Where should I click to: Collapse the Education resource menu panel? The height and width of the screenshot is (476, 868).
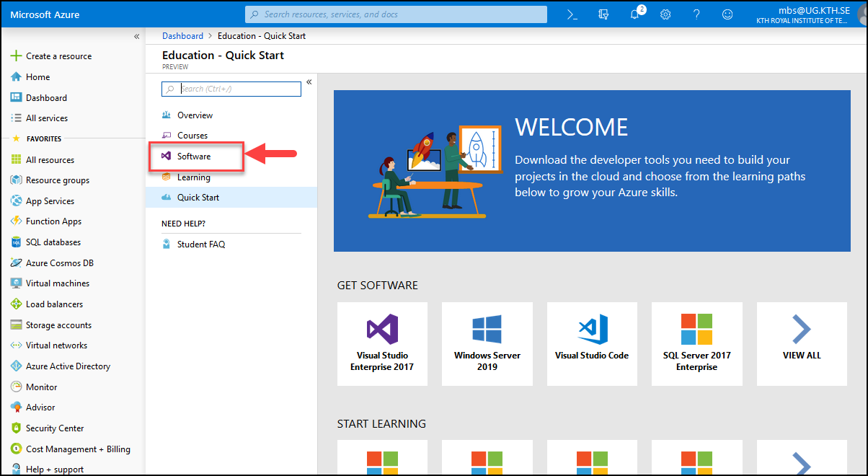click(309, 82)
